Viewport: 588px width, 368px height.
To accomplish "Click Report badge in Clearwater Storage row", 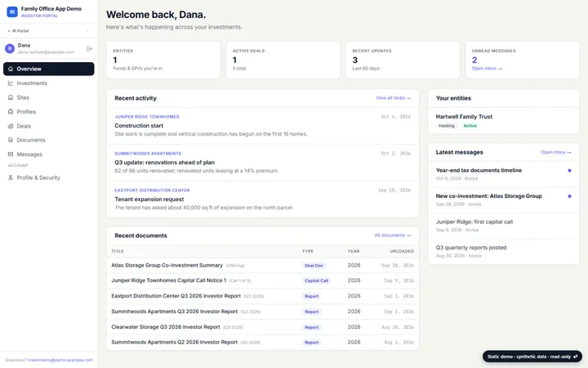I will point(312,327).
